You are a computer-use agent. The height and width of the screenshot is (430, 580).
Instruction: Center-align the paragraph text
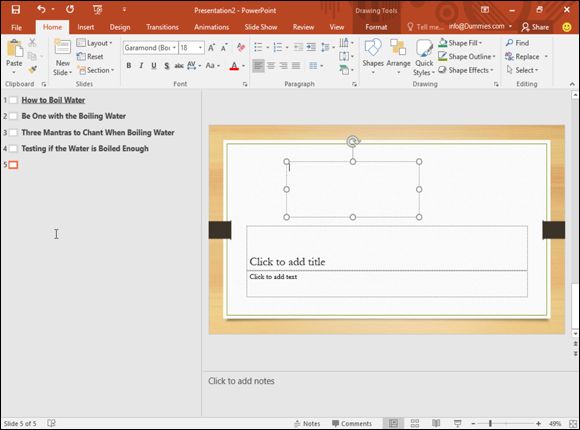(x=271, y=66)
